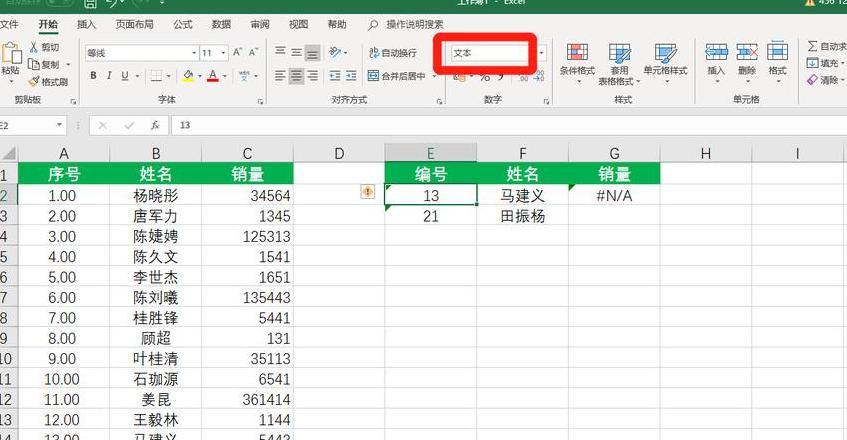The height and width of the screenshot is (440, 847).
Task: Switch to 公式 Formulas tab
Action: click(183, 24)
